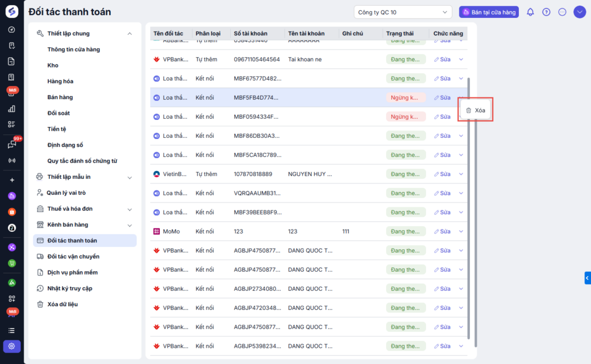This screenshot has width=591, height=364.
Task: Click the app logo at top left
Action: [x=12, y=11]
